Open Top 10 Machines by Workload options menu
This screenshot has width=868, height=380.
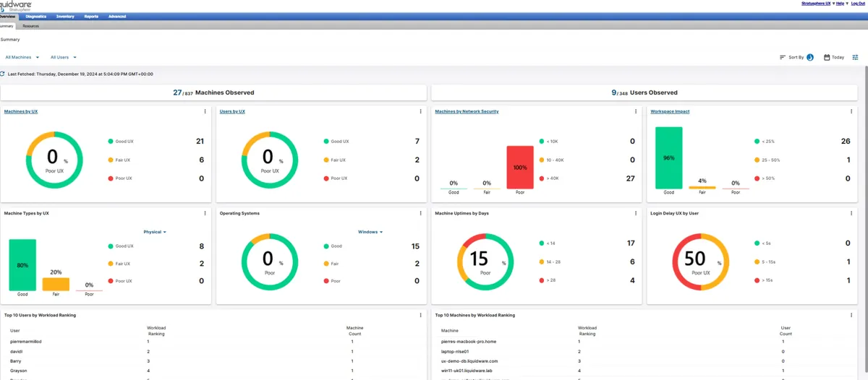click(x=852, y=315)
